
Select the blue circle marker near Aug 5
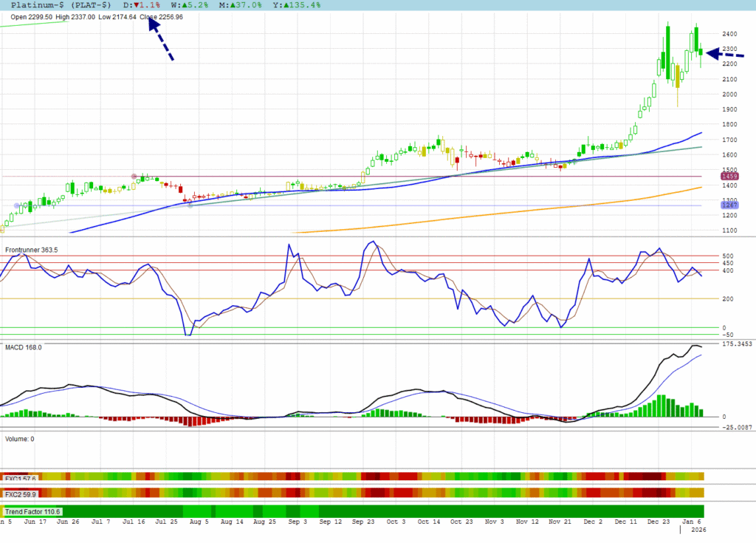tap(190, 205)
